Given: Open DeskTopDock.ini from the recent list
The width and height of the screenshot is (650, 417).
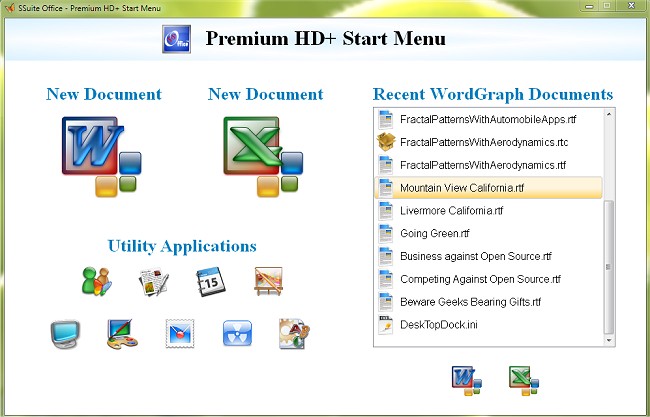Looking at the screenshot, I should (x=440, y=326).
